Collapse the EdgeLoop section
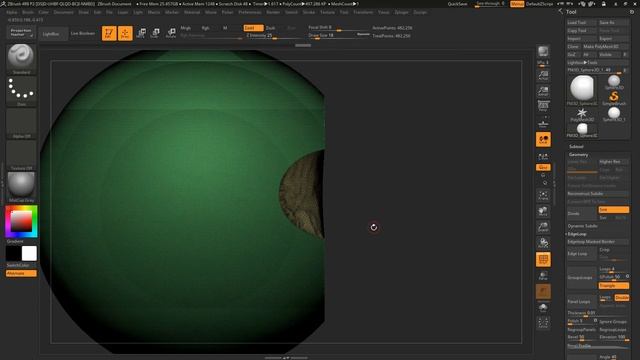 tap(577, 234)
